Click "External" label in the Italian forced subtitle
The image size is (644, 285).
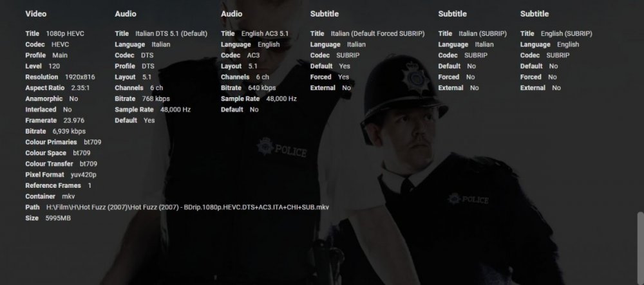coord(323,87)
